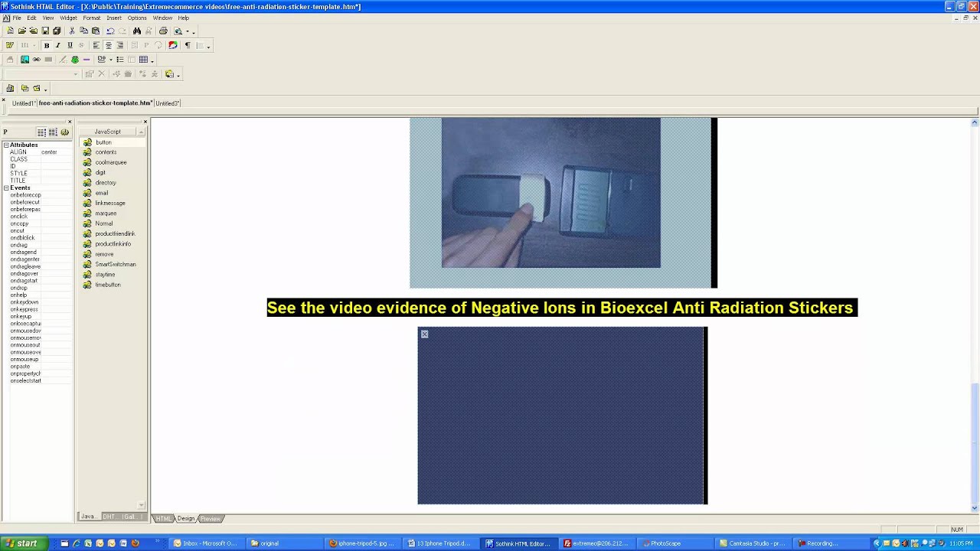Click the yellow folder with gear icon

(x=169, y=74)
